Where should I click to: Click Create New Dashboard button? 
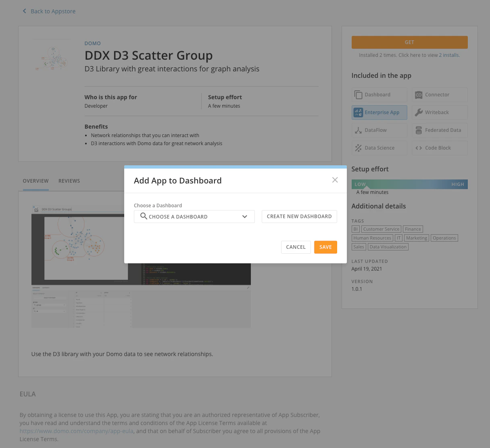pos(299,217)
